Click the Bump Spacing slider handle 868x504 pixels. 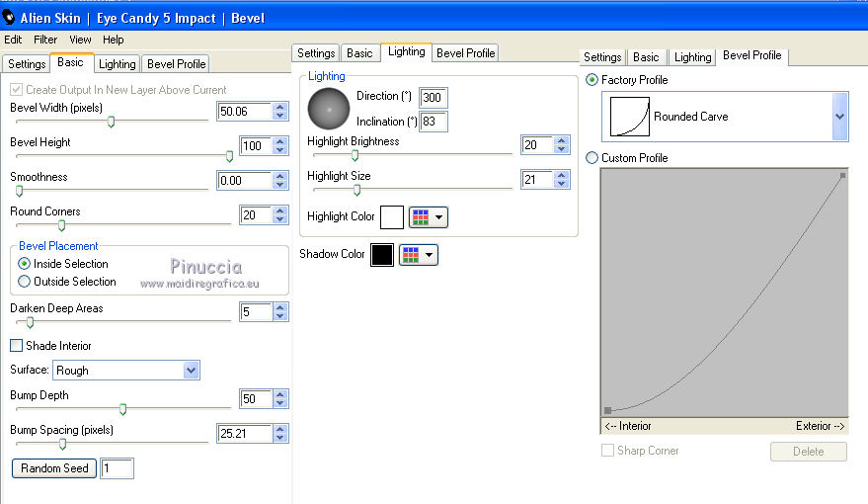[62, 444]
